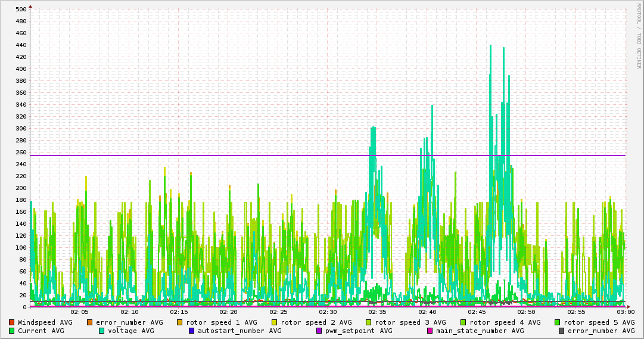Click the 03:00 time axis label
The image size is (644, 339).
pyautogui.click(x=626, y=312)
